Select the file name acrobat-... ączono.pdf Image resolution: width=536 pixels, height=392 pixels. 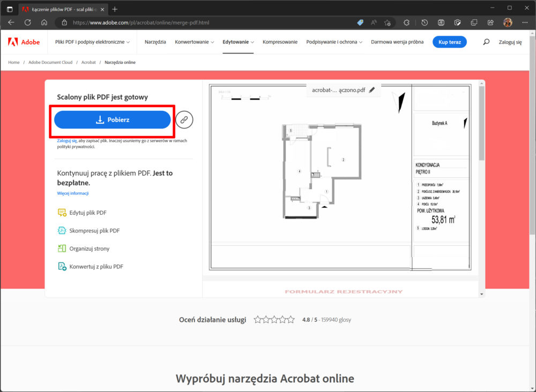point(338,90)
